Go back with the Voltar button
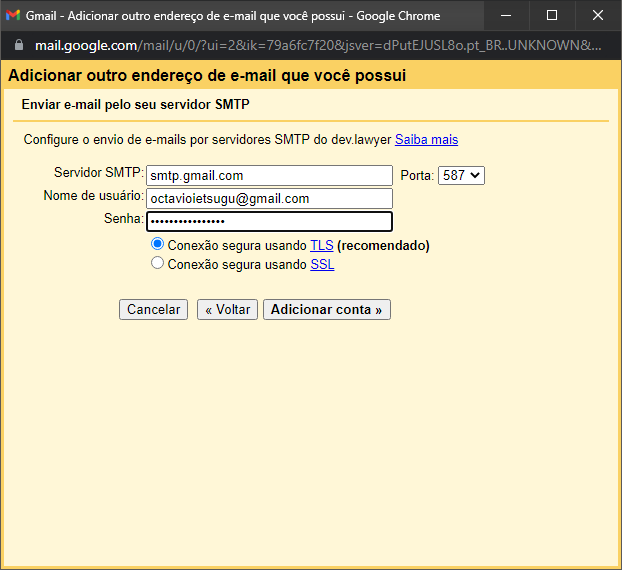Screen dimensions: 622x570 click(227, 309)
